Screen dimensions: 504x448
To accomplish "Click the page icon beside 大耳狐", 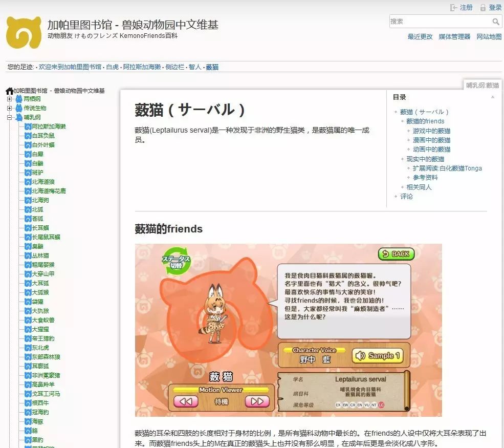I will (x=28, y=283).
